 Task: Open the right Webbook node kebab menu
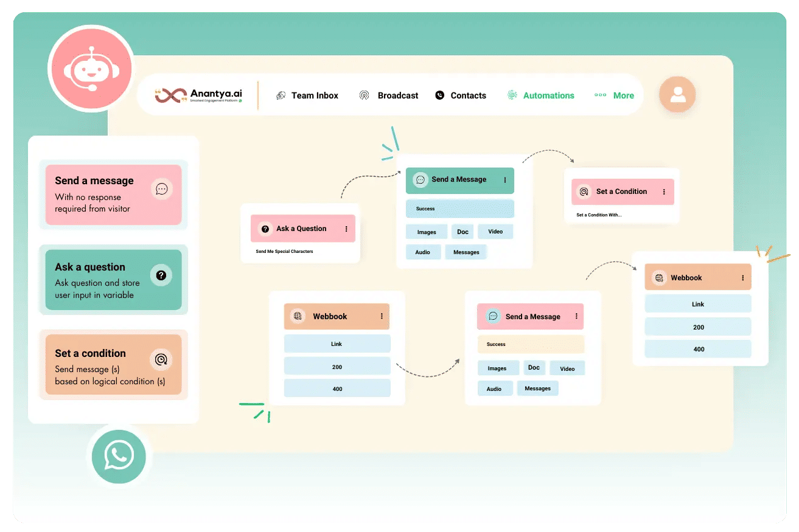[x=742, y=278]
